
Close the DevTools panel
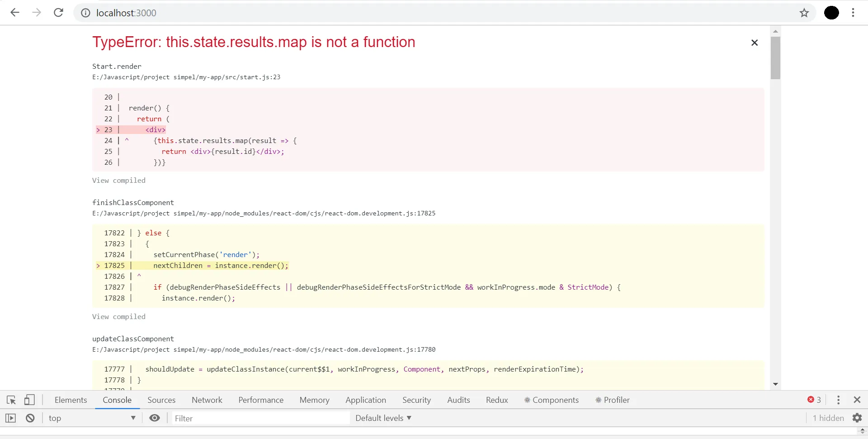point(857,400)
